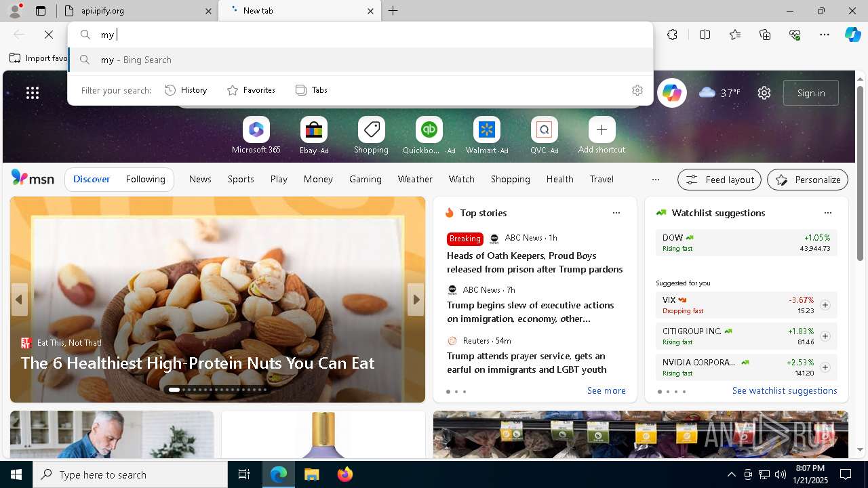Open page settings gear icon
Viewport: 868px width, 488px height.
point(764,93)
